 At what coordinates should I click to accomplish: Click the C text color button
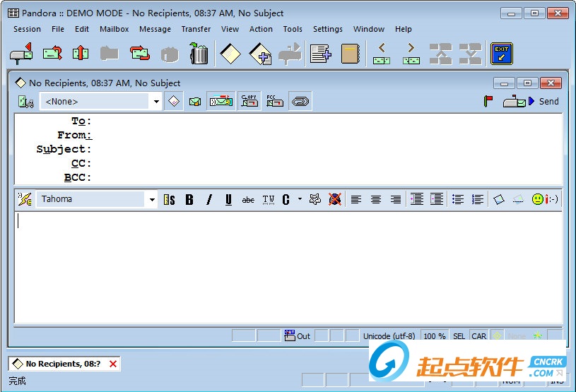tap(286, 199)
